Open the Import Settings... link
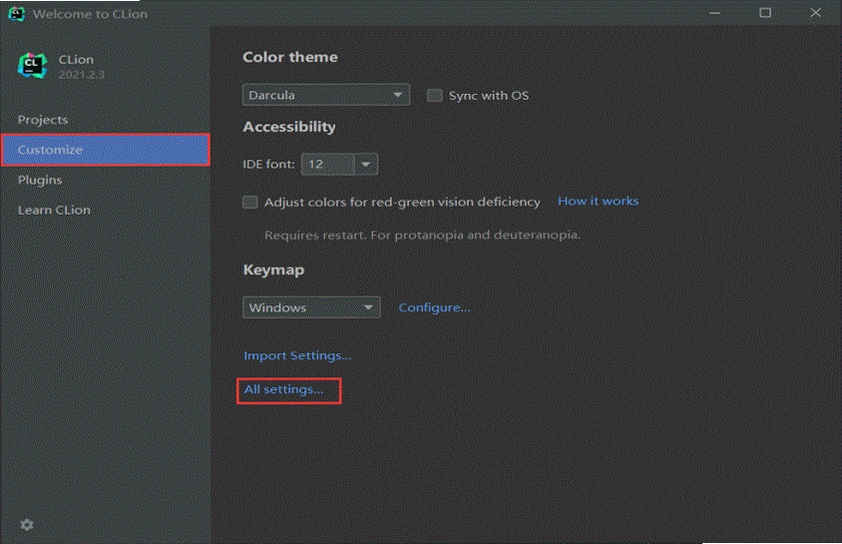 point(297,356)
